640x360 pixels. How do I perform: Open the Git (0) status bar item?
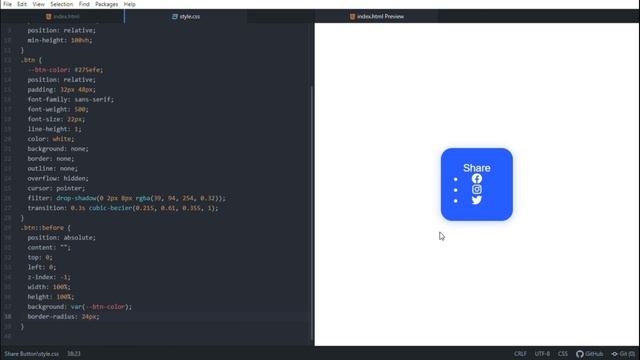point(623,354)
